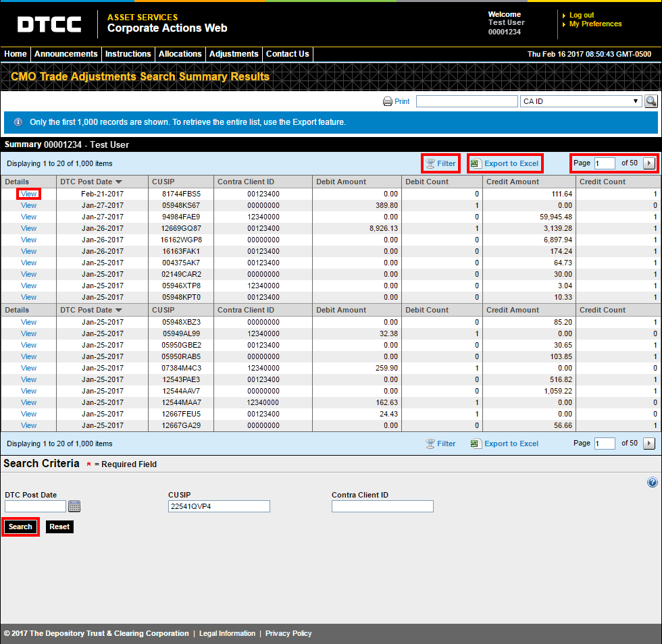Switch to the Adjustments tab

click(x=233, y=54)
